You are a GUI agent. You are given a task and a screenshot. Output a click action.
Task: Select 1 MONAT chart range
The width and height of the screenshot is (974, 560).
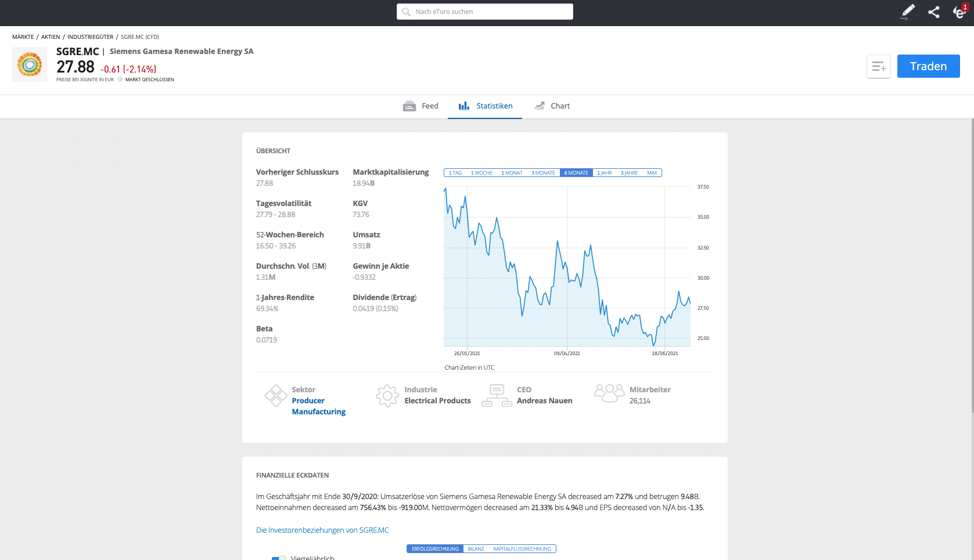[x=512, y=173]
